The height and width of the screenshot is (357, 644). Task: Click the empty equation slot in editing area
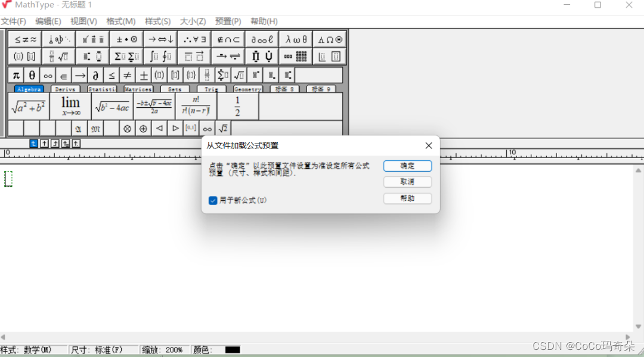coord(8,179)
